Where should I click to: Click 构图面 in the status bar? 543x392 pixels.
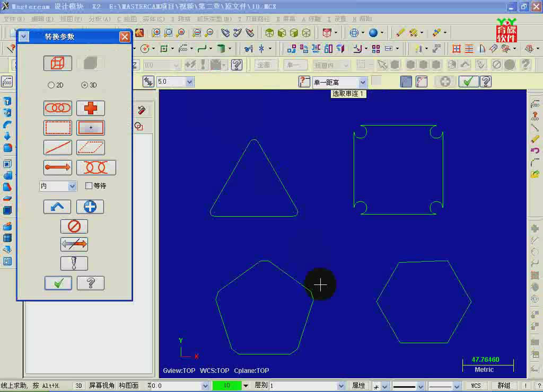coord(128,386)
